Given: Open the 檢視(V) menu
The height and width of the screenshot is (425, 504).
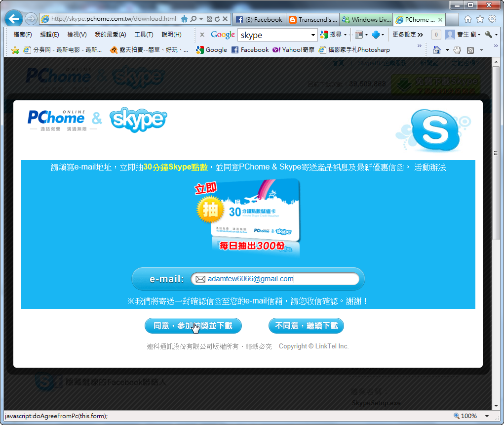Looking at the screenshot, I should pyautogui.click(x=77, y=35).
